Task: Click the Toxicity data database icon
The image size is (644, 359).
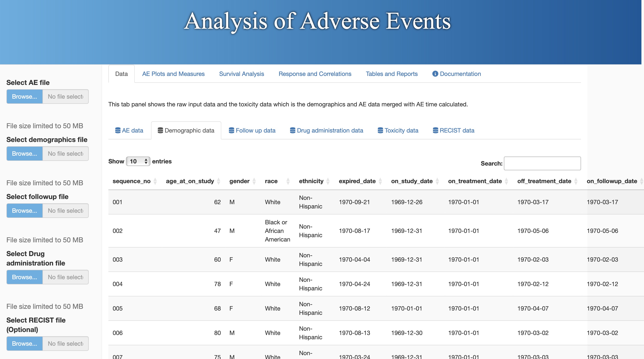Action: (x=380, y=130)
